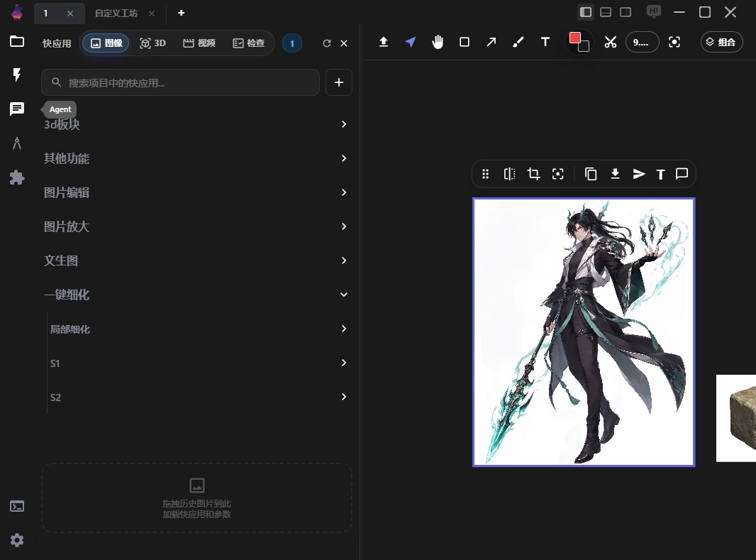Image resolution: width=756 pixels, height=560 pixels.
Task: Select the stone image at canvas edge
Action: (736, 418)
